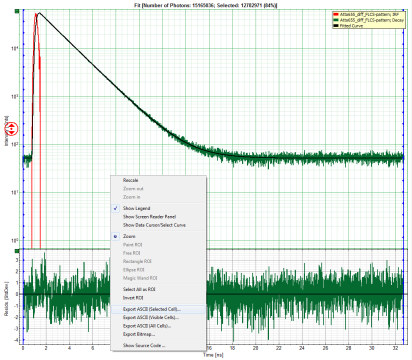Viewport: 412px width, 360px height.
Task: Click the 2 tick on time axis
Action: click(46, 348)
